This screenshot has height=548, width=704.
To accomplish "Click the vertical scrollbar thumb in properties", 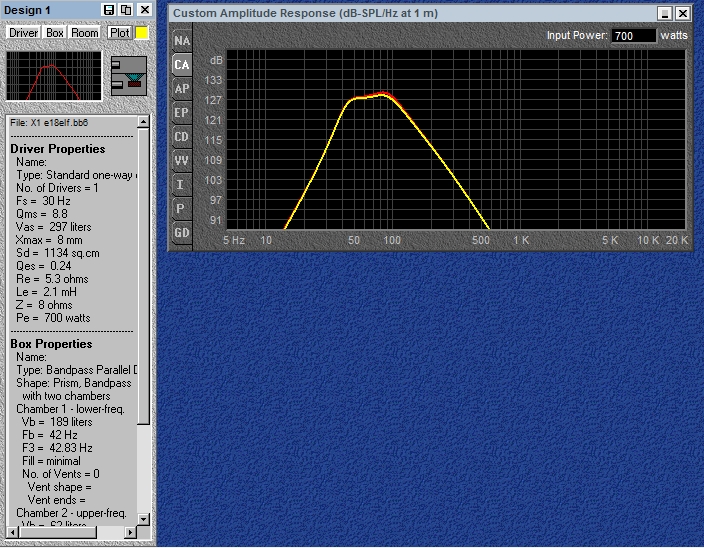I will (143, 276).
